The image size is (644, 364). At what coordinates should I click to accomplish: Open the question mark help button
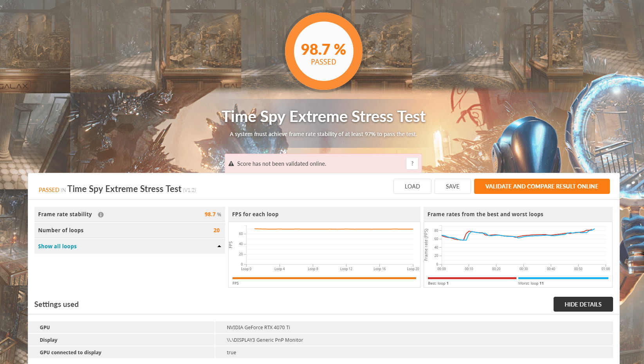coord(412,163)
